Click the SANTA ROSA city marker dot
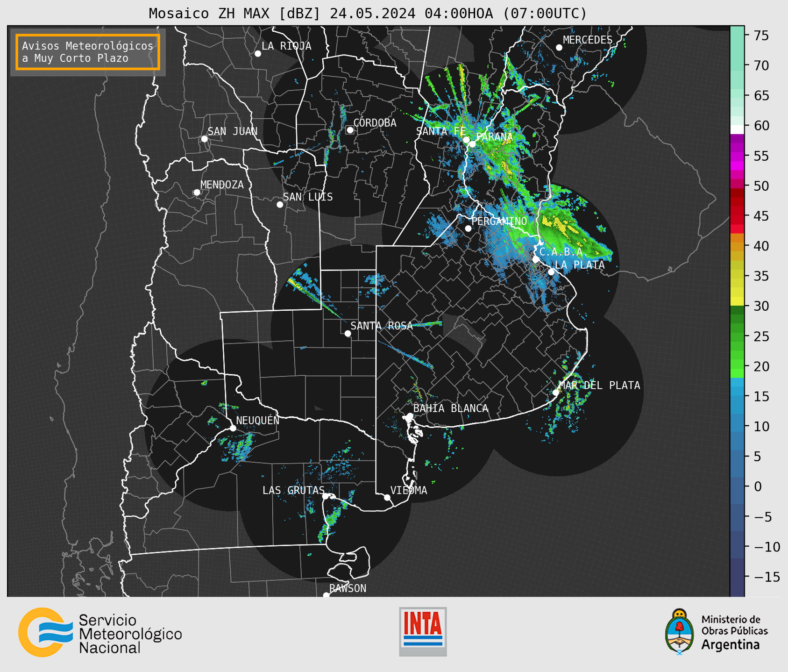The width and height of the screenshot is (788, 672). [348, 334]
